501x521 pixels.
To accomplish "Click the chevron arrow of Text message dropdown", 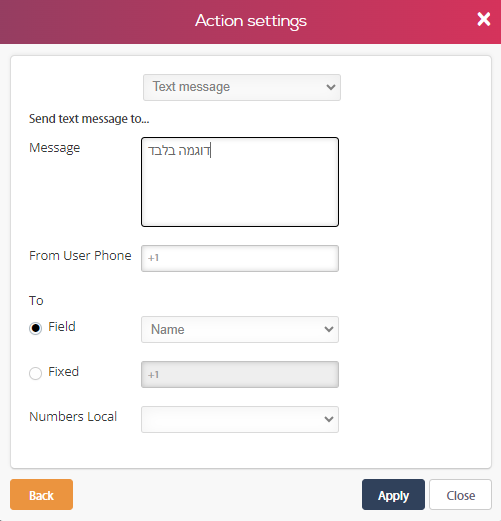I will click(331, 87).
